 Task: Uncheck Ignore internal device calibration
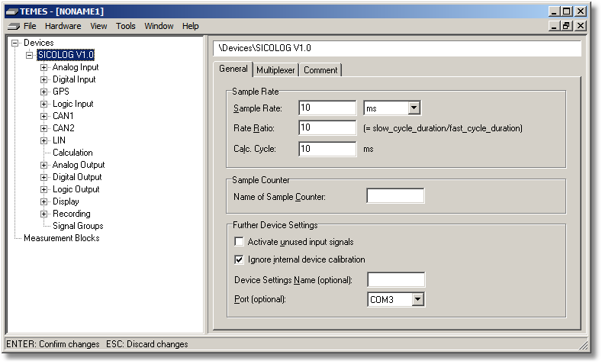(239, 259)
